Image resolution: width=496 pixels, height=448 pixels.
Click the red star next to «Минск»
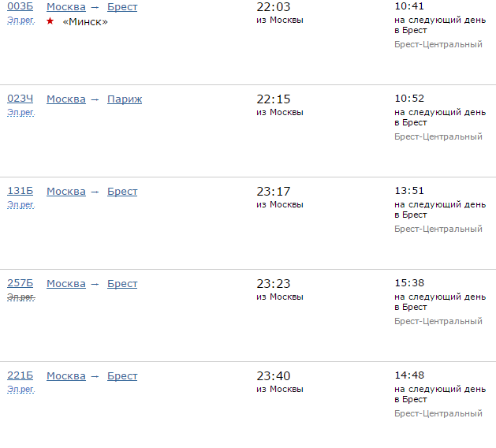pyautogui.click(x=50, y=21)
